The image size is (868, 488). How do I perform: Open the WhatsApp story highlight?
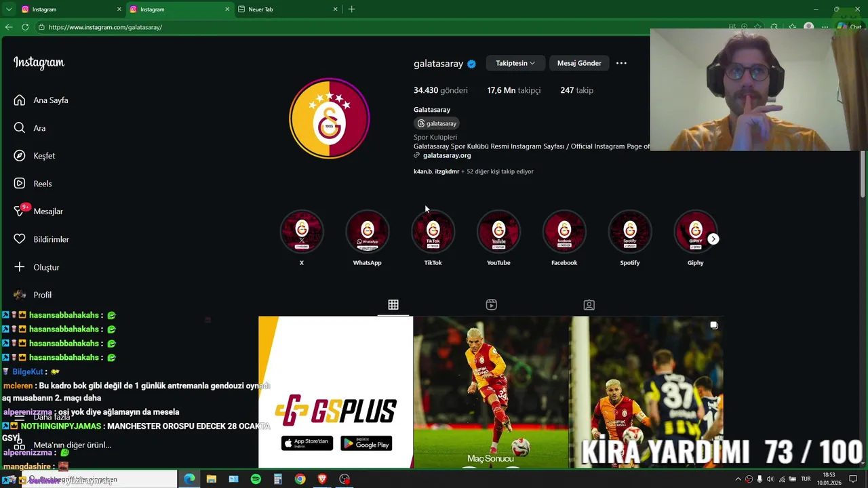[x=368, y=232]
